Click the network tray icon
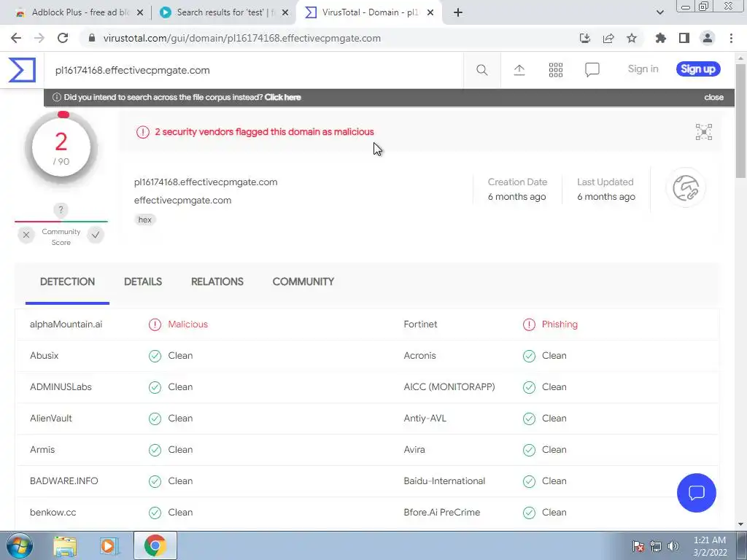 (656, 546)
